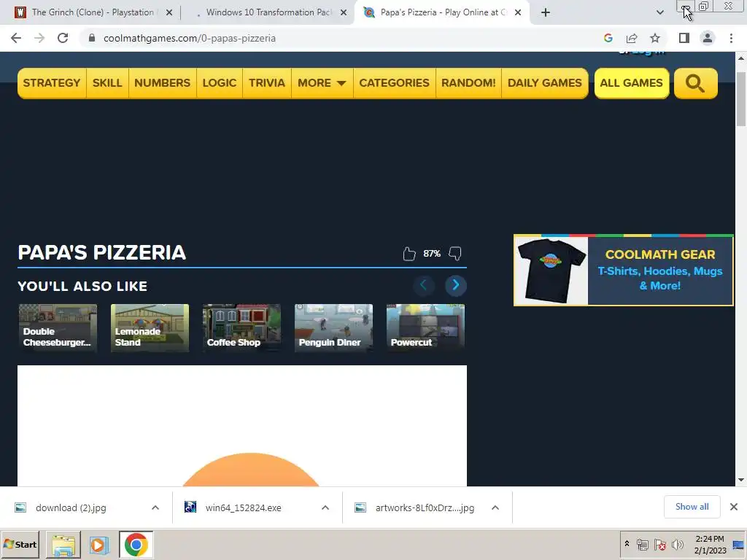Open the media player taskbar icon
747x560 pixels.
98,545
